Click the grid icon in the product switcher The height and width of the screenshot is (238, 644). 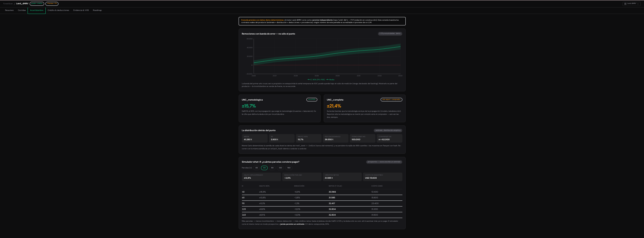625,4
